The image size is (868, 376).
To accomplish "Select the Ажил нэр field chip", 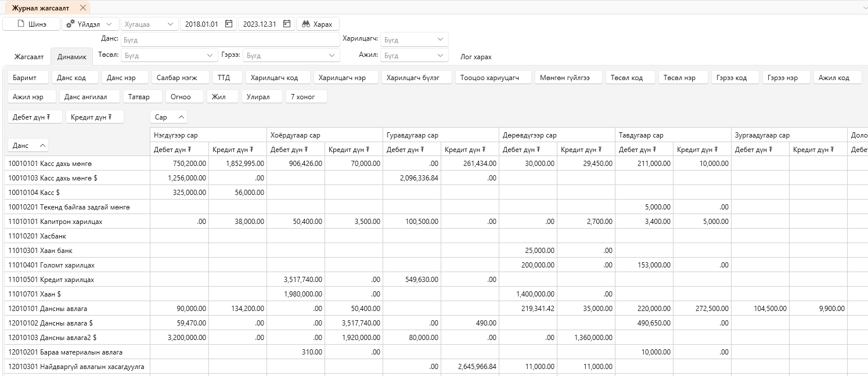I will pyautogui.click(x=33, y=97).
